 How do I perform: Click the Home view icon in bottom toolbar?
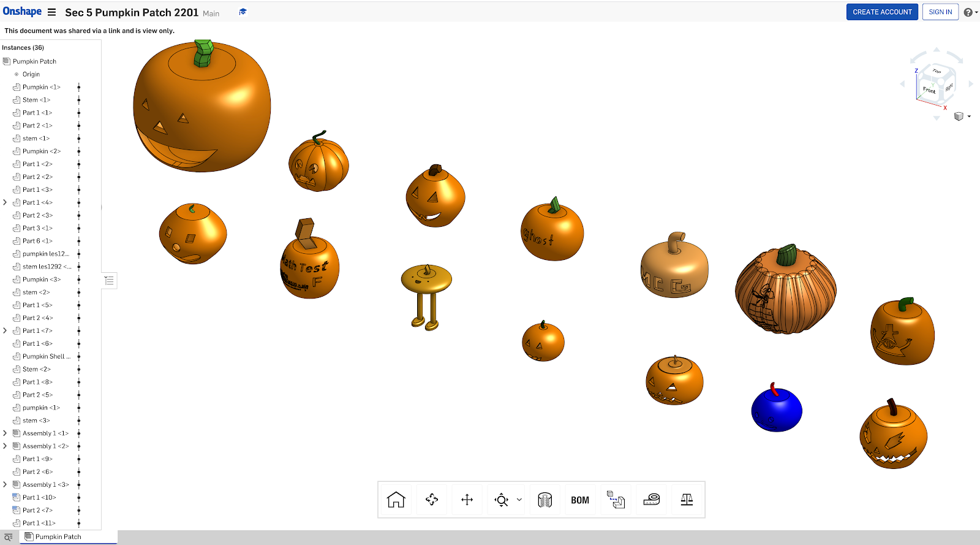pyautogui.click(x=396, y=500)
